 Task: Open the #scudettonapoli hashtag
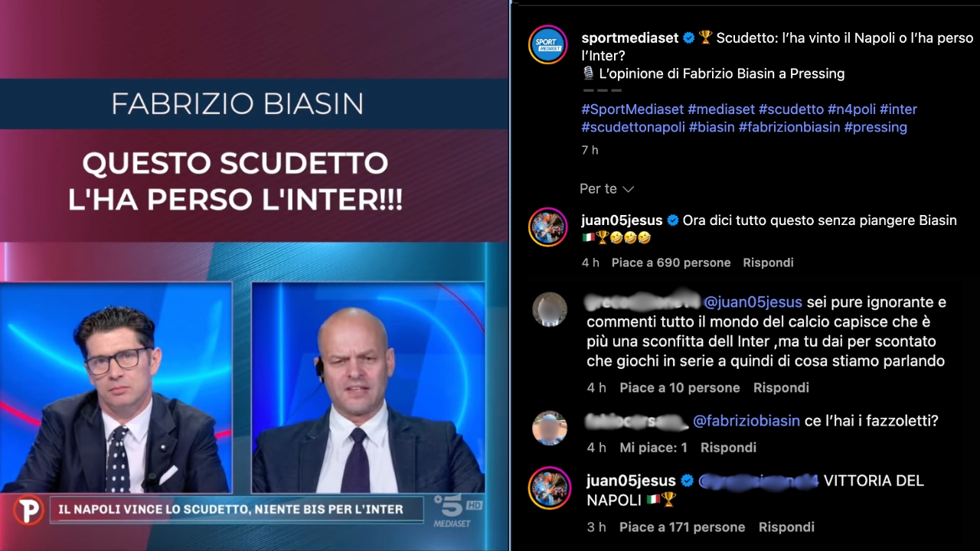(633, 127)
